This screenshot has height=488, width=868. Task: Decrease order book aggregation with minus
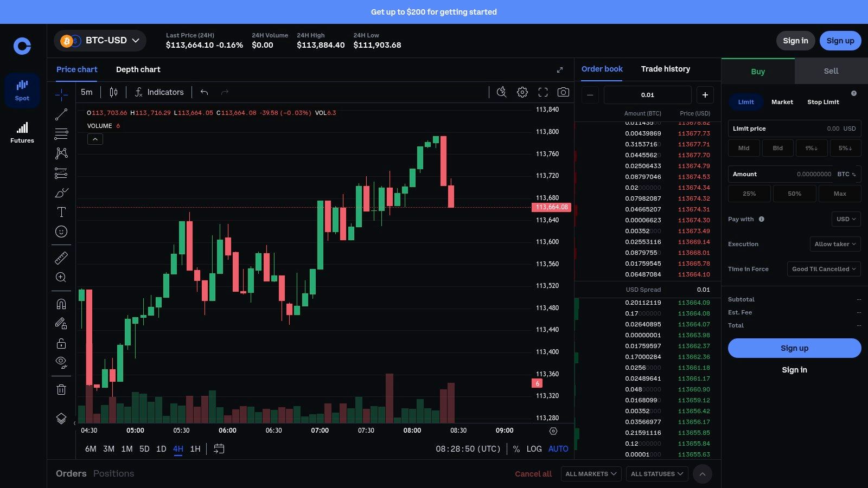[590, 95]
